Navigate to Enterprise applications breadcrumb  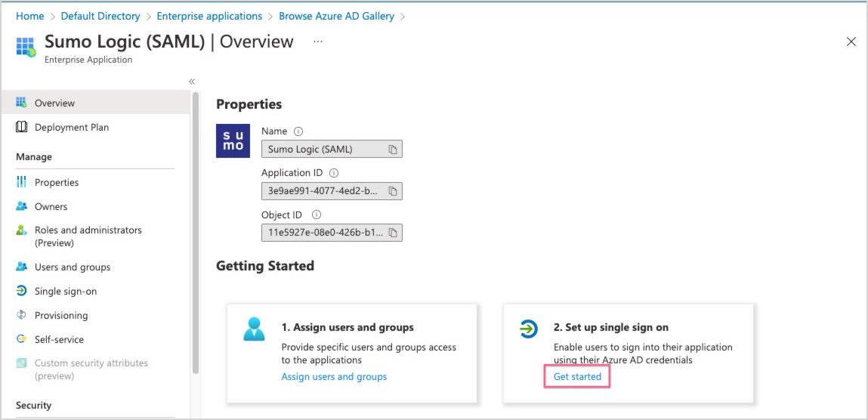coord(209,16)
